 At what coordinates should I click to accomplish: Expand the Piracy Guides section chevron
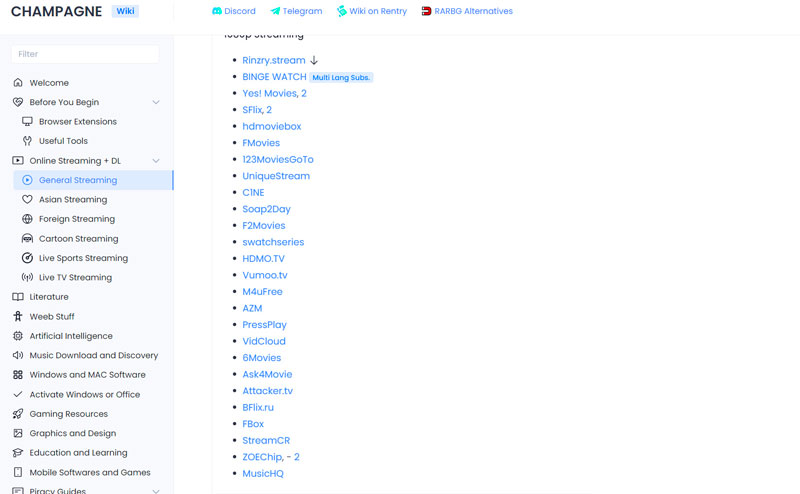156,491
